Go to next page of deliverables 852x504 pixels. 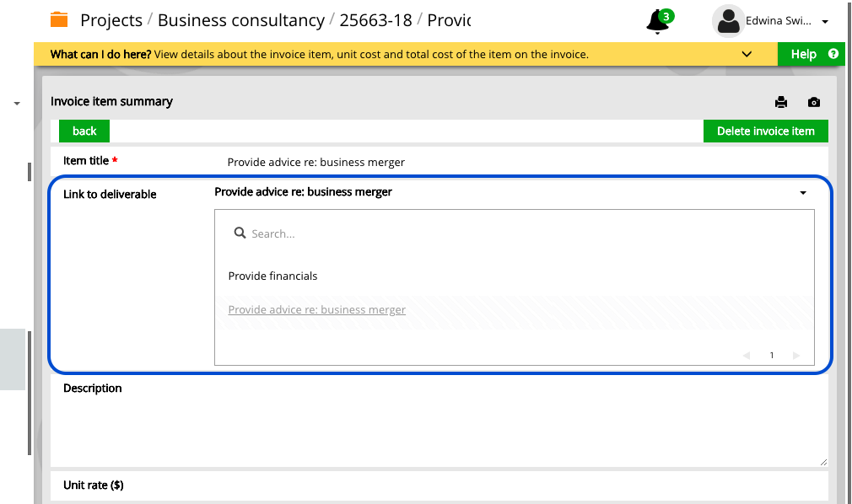(x=796, y=355)
